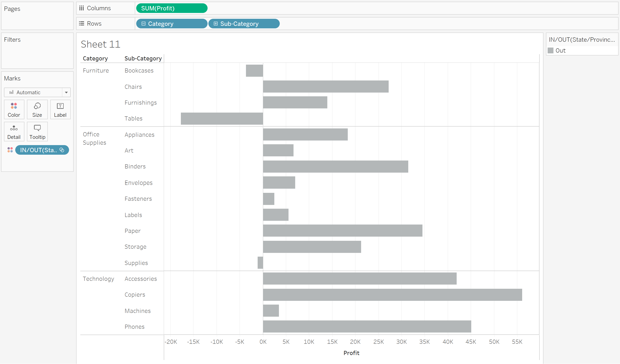
Task: Select the Furnishings row label
Action: (x=140, y=103)
